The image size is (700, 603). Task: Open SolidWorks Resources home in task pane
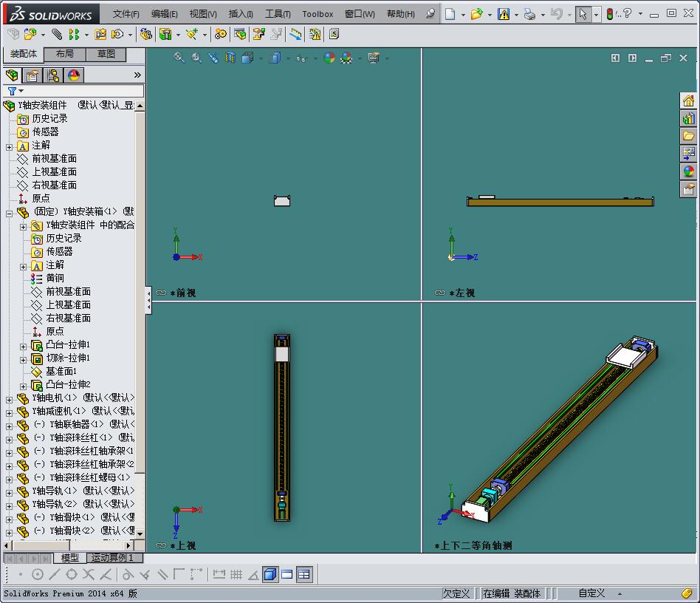(689, 101)
